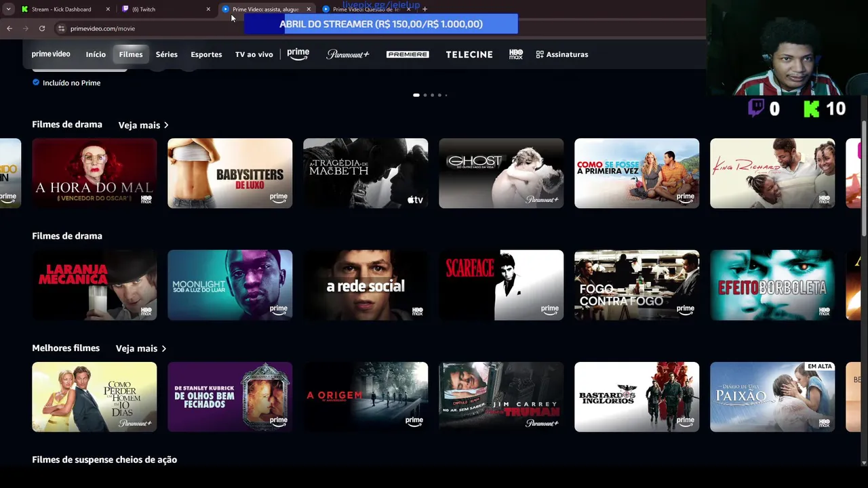Image resolution: width=868 pixels, height=488 pixels.
Task: Open the A Origem movie card
Action: point(366,396)
